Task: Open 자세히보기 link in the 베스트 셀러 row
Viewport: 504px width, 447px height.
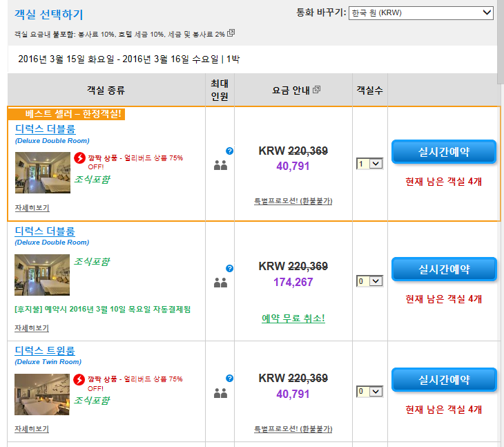Action: 32,208
